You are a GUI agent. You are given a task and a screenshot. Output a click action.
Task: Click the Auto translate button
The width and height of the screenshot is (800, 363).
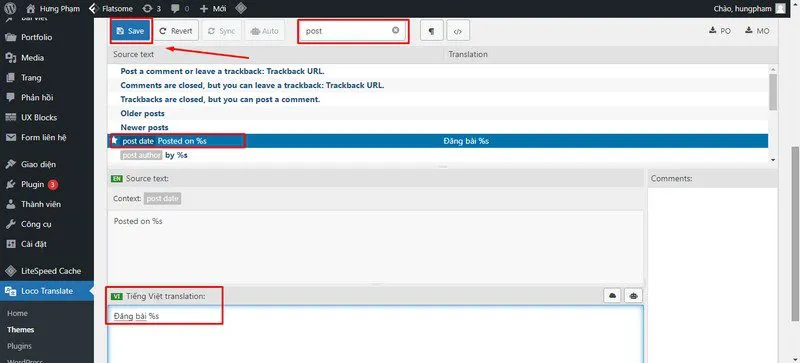(x=265, y=31)
